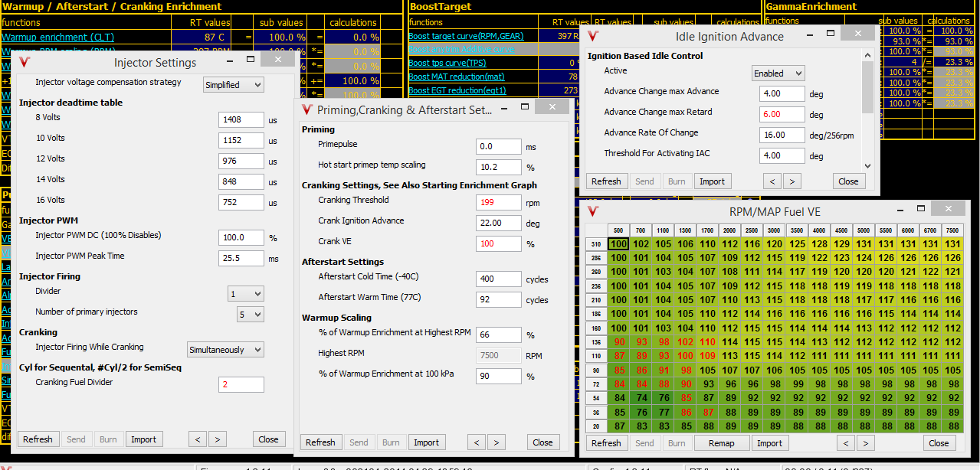Image resolution: width=980 pixels, height=470 pixels.
Task: Click the Injector Settings window logo icon
Action: pos(25,62)
